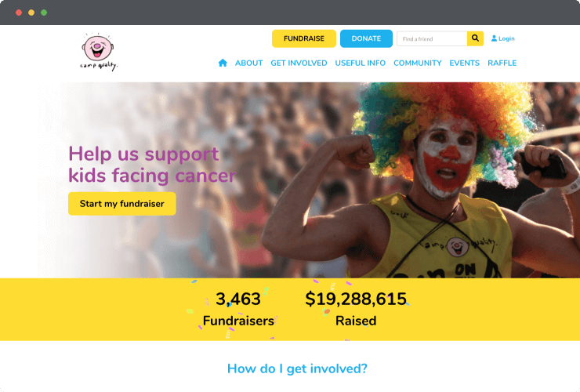
Task: Click the search magnifier icon
Action: point(475,38)
